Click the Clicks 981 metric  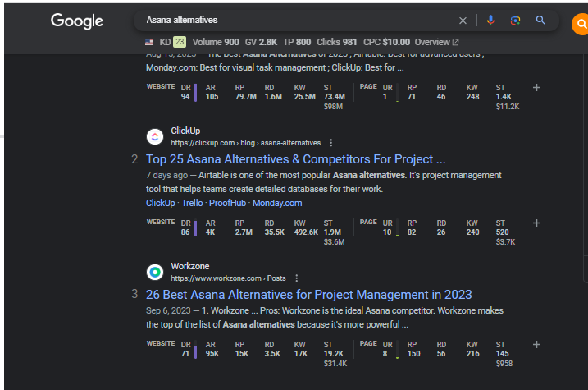point(337,42)
